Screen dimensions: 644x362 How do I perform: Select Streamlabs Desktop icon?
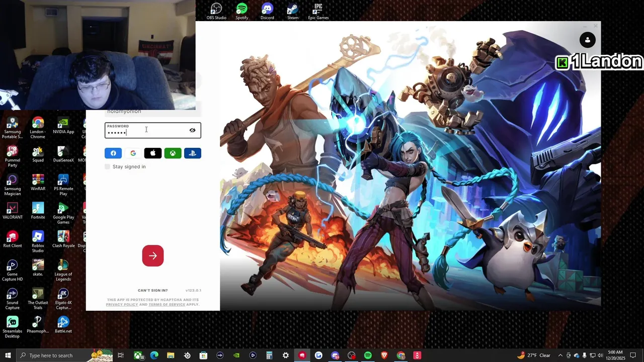[13, 328]
